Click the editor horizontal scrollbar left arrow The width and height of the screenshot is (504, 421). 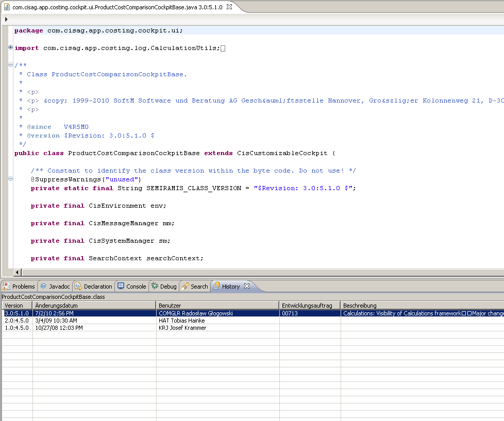18,272
